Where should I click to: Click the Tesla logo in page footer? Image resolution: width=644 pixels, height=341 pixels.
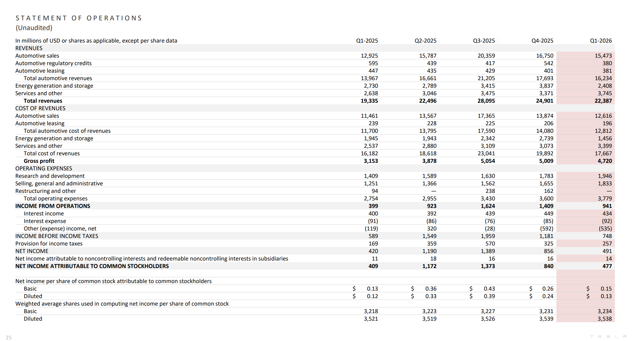pyautogui.click(x=608, y=337)
